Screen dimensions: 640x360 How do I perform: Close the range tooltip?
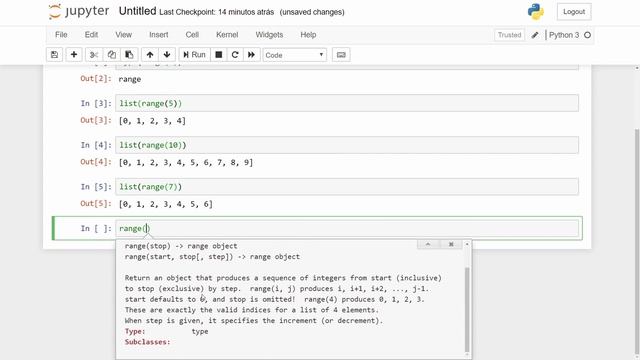click(451, 244)
